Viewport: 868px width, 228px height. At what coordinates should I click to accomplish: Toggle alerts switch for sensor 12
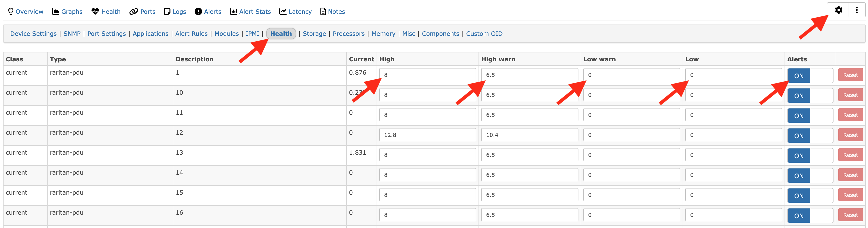click(x=810, y=136)
